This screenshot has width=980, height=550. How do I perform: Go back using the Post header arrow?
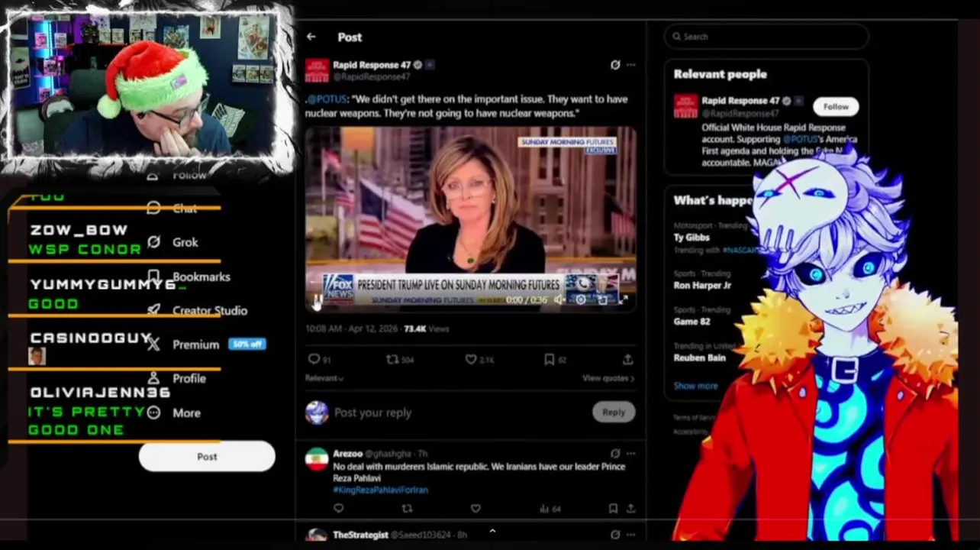[311, 37]
